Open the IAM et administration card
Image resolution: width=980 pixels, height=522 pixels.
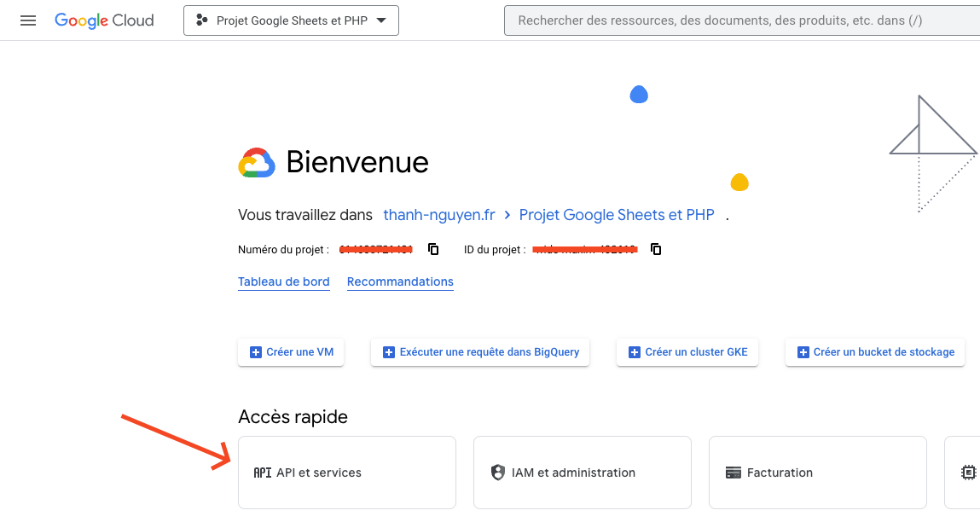click(x=583, y=473)
